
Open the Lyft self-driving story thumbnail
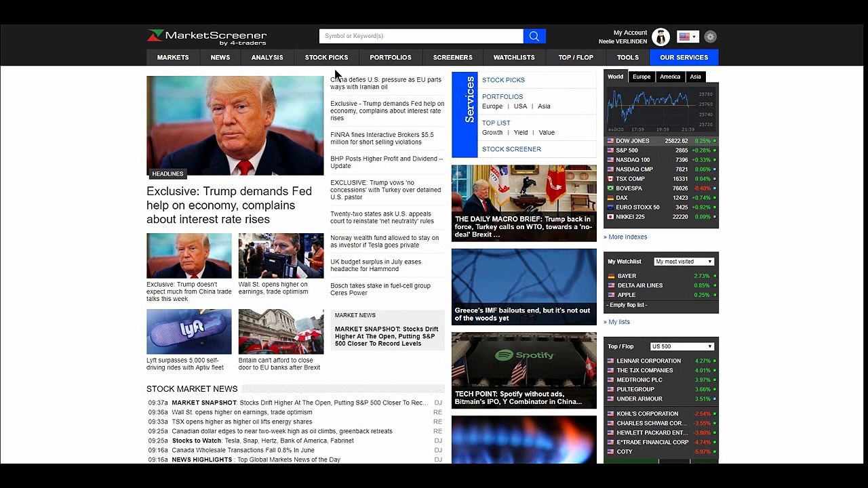189,331
